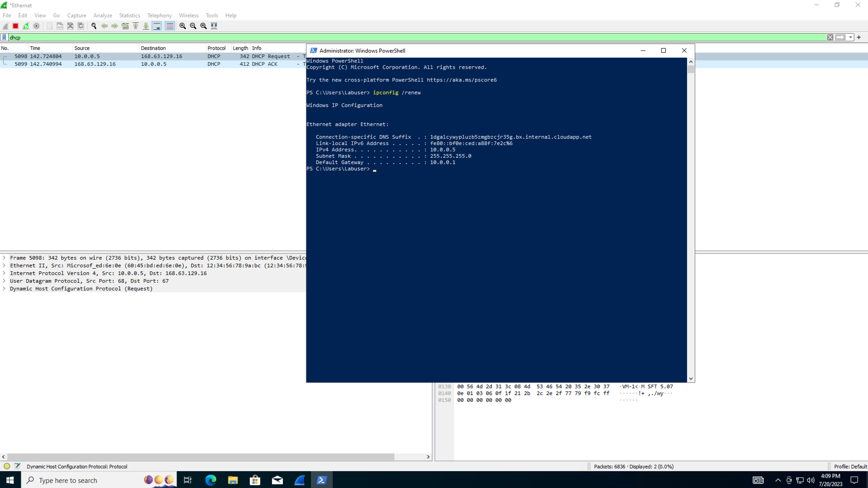This screenshot has width=868, height=488.
Task: Open the Statistics menu
Action: [x=129, y=15]
